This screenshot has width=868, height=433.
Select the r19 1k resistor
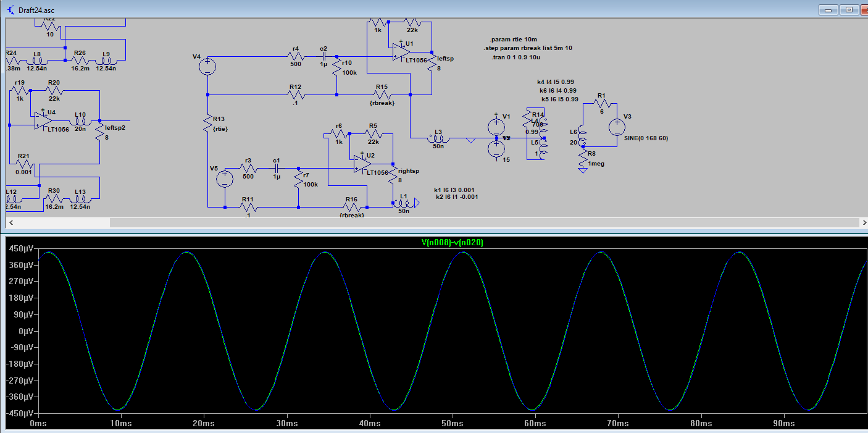pyautogui.click(x=19, y=91)
